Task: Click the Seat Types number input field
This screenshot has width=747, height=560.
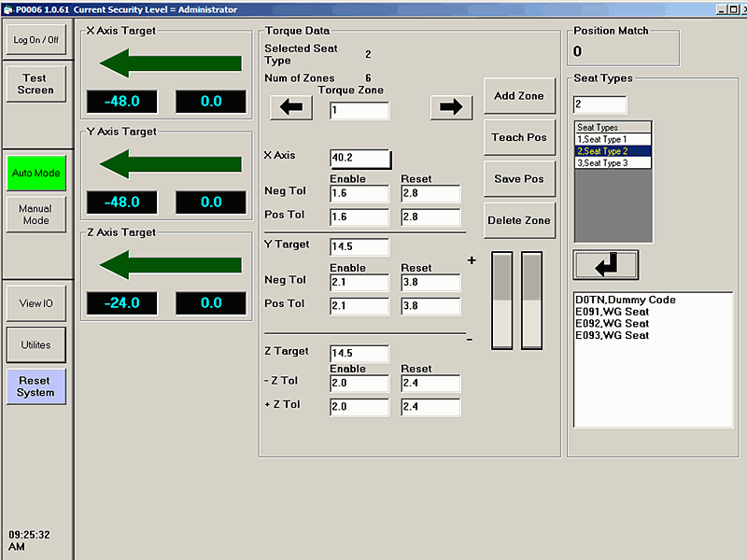Action: pos(599,105)
